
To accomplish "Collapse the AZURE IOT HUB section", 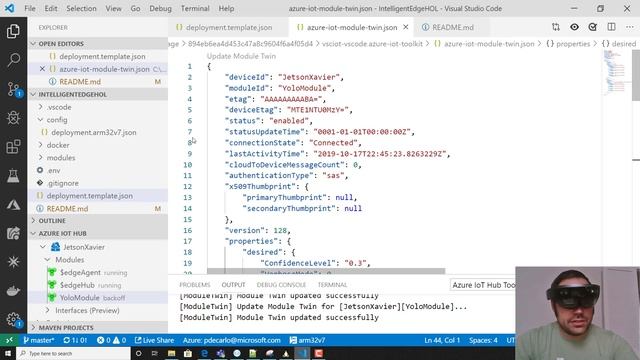I will click(x=98, y=233).
